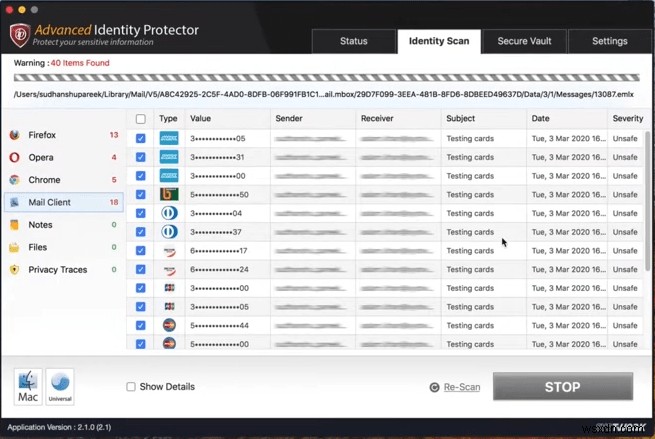Click 'Application Version : 2.1.0 (2.1)' text
655x439 pixels.
59,427
